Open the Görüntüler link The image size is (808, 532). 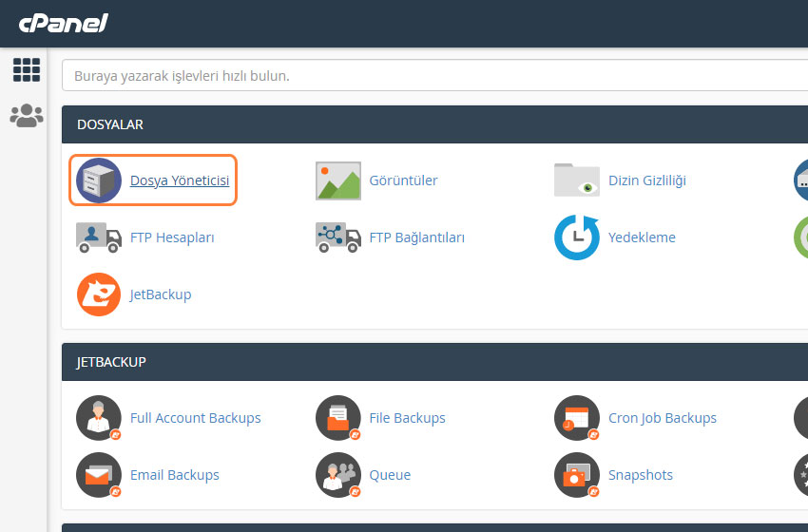pyautogui.click(x=403, y=180)
